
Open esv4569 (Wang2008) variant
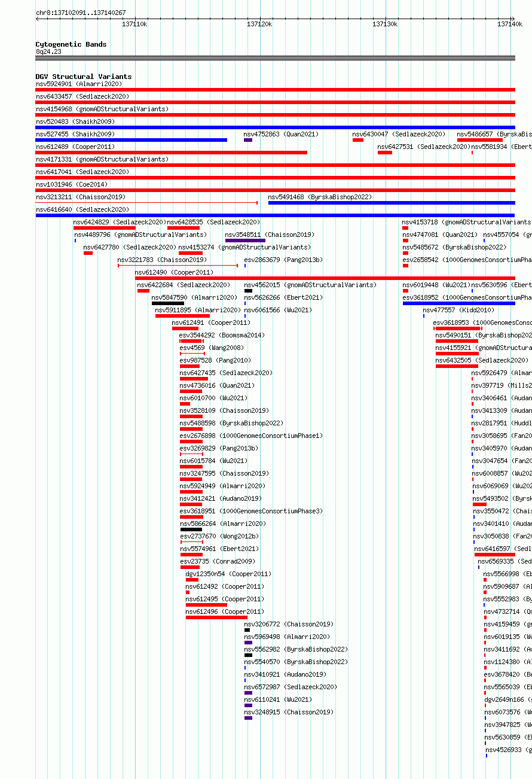(x=212, y=348)
